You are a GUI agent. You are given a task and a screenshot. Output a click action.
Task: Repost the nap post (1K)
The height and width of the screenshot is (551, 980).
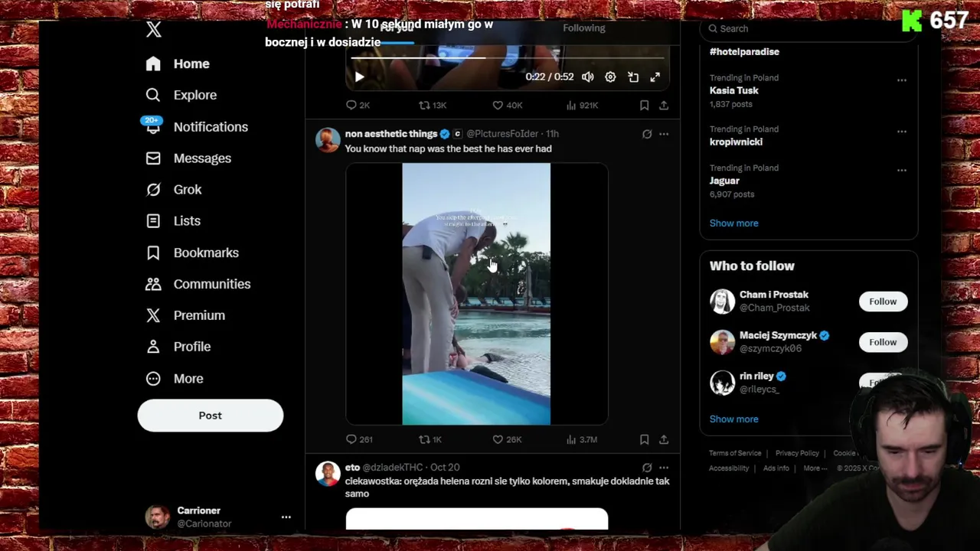[x=431, y=439]
